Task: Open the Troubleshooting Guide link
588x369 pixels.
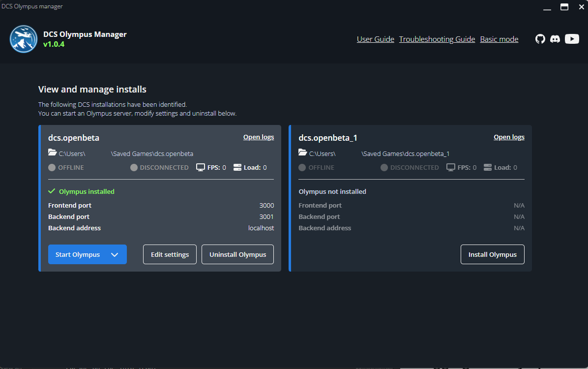Action: click(437, 39)
